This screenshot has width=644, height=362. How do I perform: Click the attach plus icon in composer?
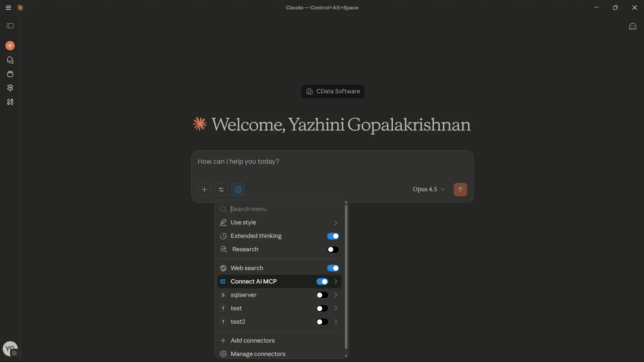coord(204,190)
